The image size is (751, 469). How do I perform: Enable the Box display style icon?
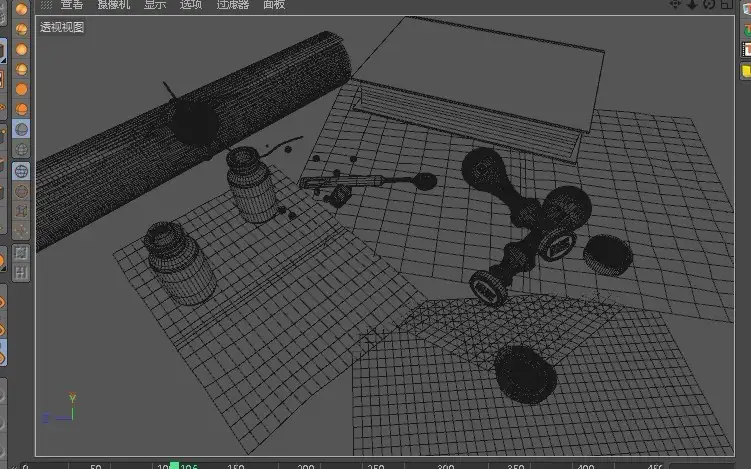[21, 211]
